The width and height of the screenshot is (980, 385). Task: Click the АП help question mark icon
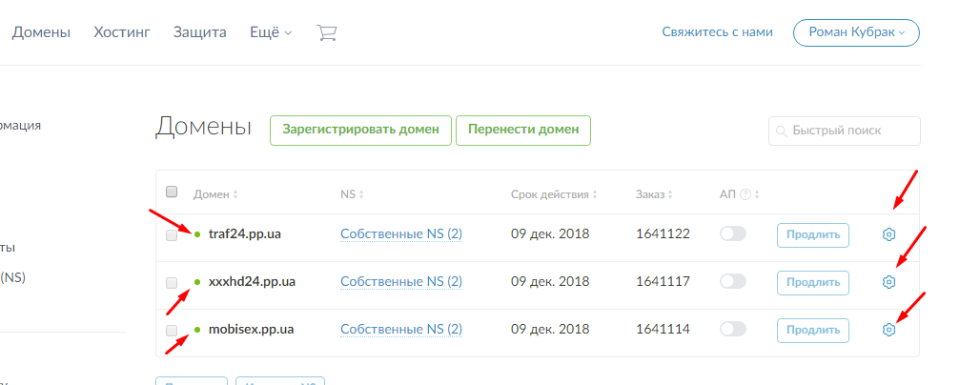(745, 194)
